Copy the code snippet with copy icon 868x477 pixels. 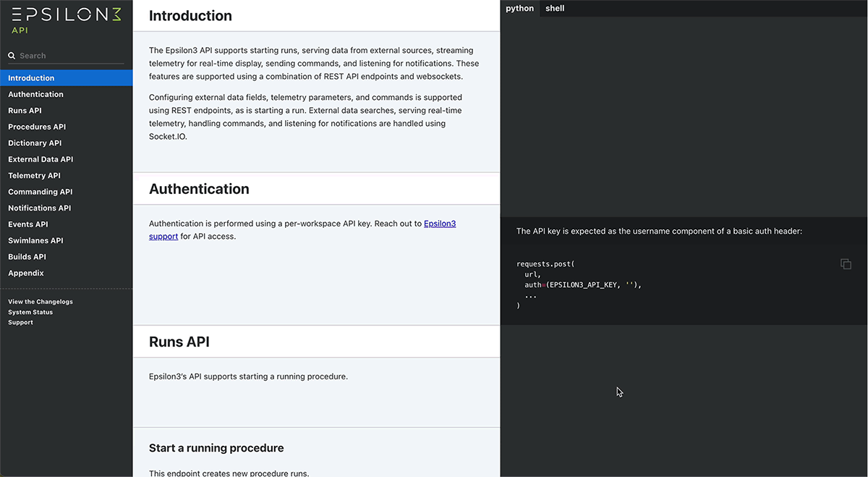coord(846,264)
